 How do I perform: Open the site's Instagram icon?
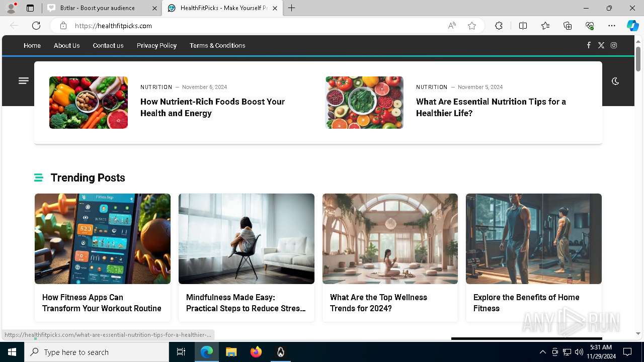[x=614, y=45]
